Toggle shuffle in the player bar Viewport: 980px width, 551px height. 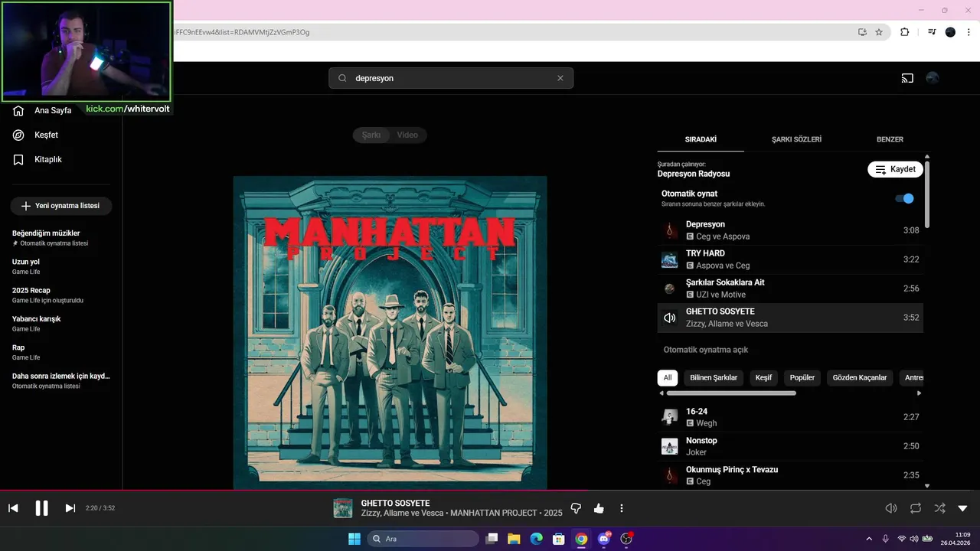pyautogui.click(x=939, y=508)
